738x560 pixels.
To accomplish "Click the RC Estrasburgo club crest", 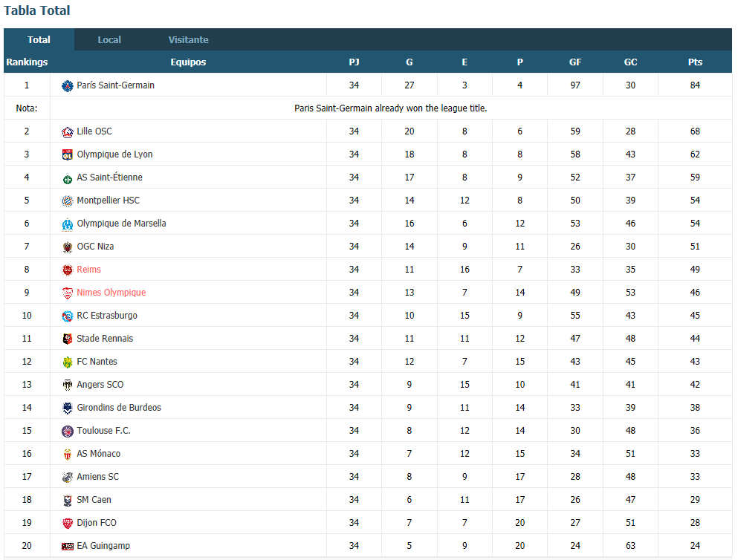I will click(68, 316).
